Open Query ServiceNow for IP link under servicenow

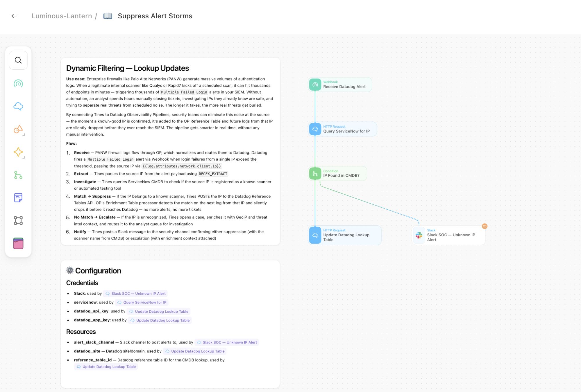[x=142, y=303]
